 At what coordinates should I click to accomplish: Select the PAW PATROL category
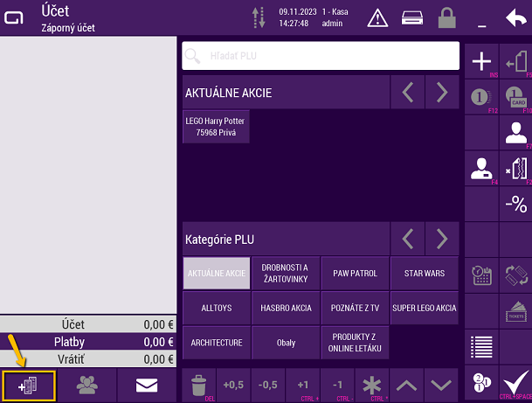pos(355,274)
